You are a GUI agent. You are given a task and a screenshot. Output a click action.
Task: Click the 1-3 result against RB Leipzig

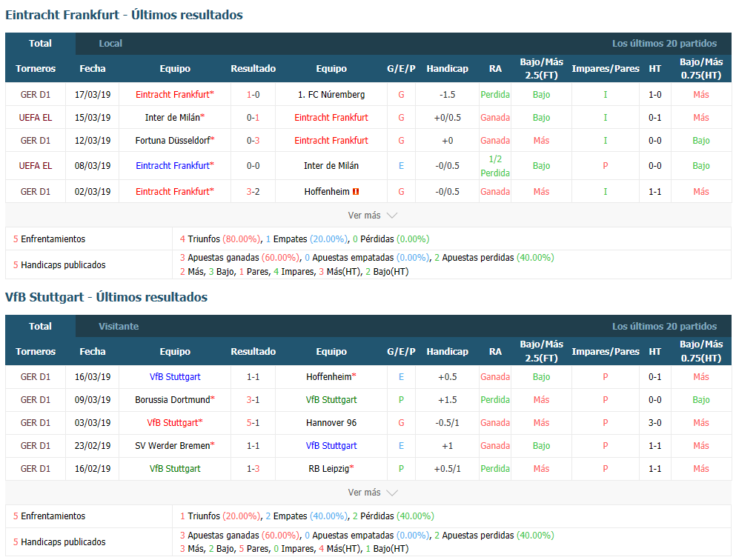coord(253,469)
